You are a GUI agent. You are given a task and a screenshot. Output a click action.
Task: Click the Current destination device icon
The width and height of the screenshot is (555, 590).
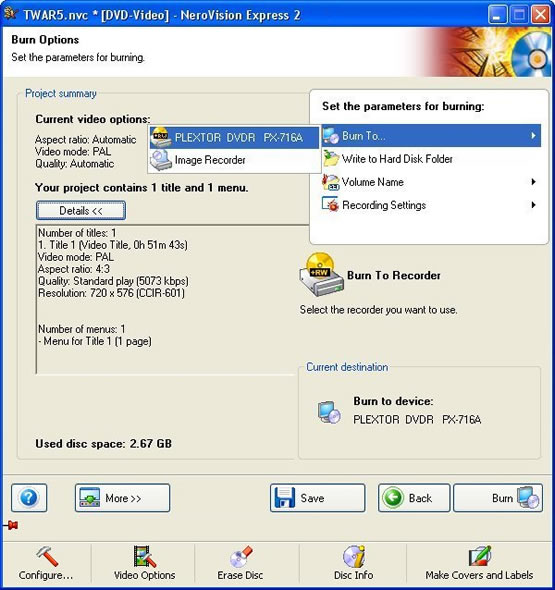[329, 412]
